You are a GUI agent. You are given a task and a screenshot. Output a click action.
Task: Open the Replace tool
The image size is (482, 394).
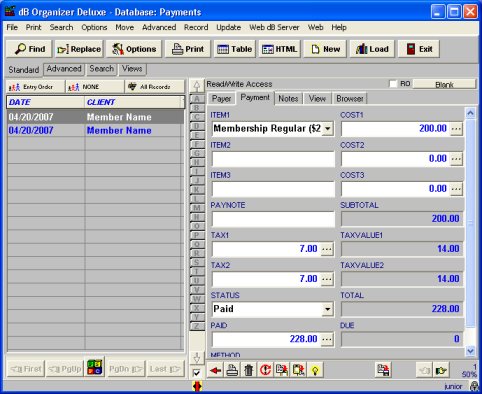coord(79,49)
